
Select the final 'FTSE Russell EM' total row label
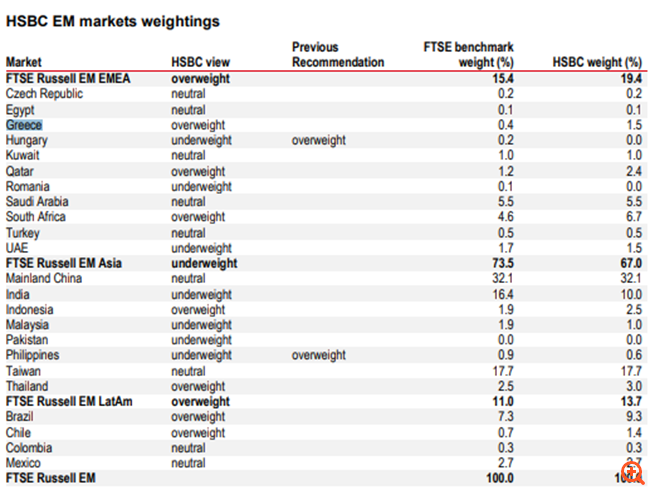pyautogui.click(x=51, y=478)
